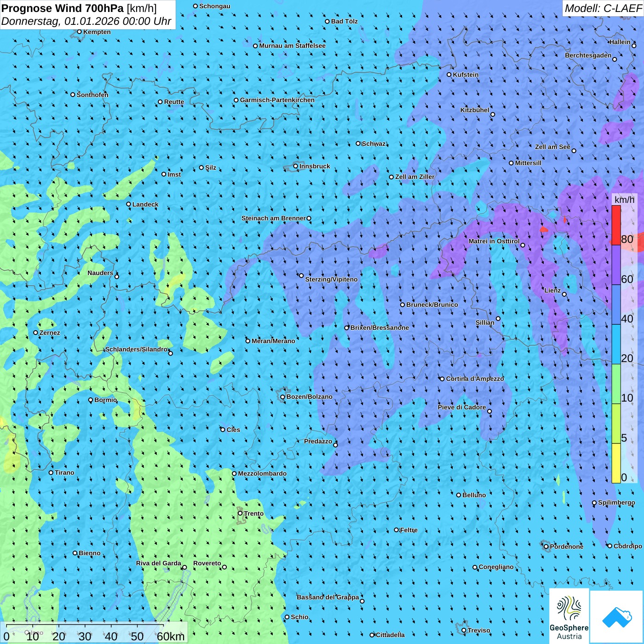Click the Treviso city marker
644x644 pixels.
point(464,630)
